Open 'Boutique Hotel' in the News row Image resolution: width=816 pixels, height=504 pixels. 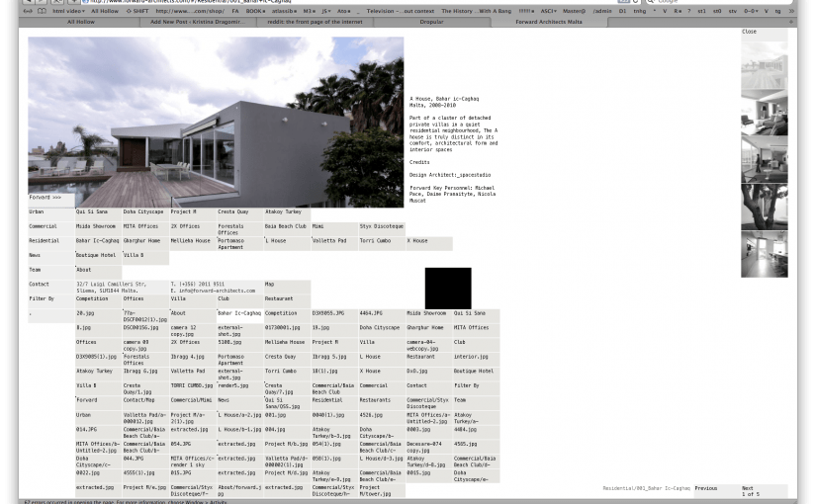pyautogui.click(x=98, y=259)
